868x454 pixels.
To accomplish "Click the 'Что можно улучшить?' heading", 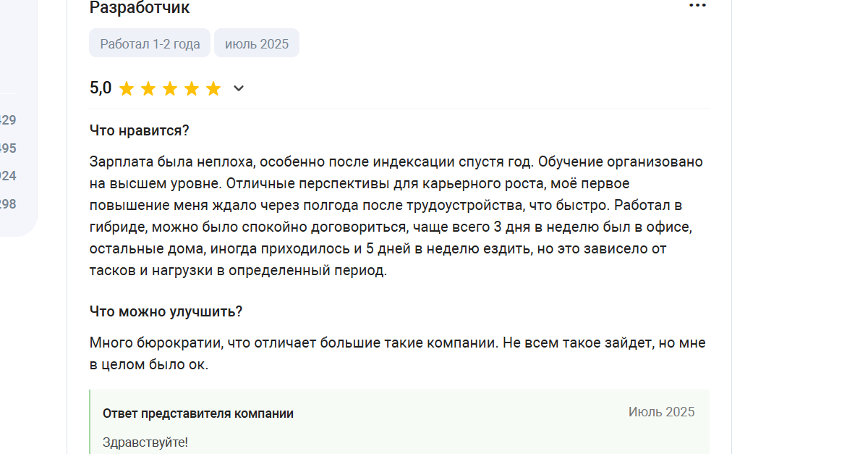I will [x=166, y=311].
